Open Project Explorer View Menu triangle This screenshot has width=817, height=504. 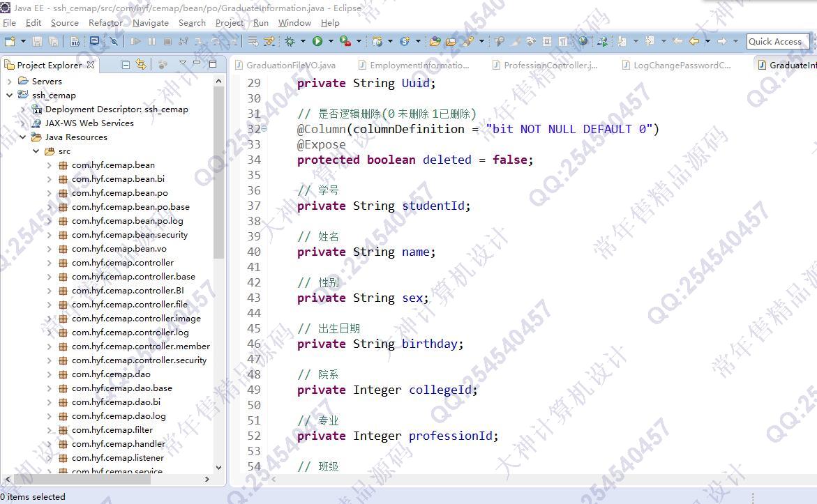[x=182, y=63]
